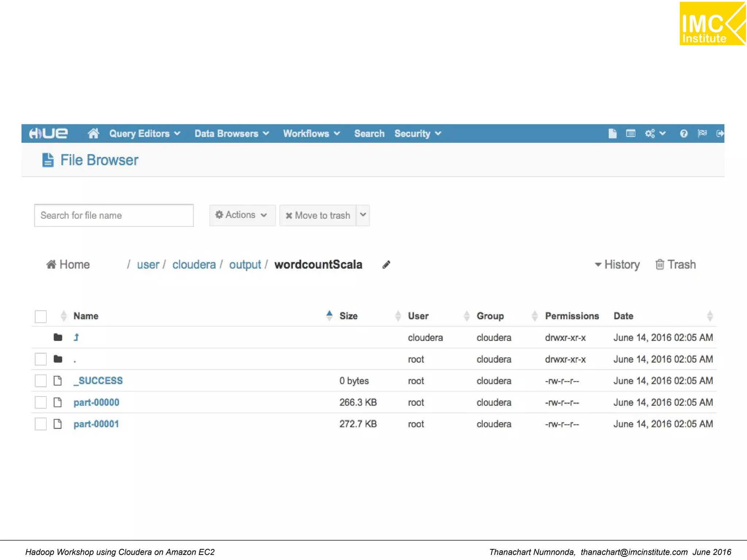
Task: Click the 272.7 KB size value
Action: click(358, 424)
